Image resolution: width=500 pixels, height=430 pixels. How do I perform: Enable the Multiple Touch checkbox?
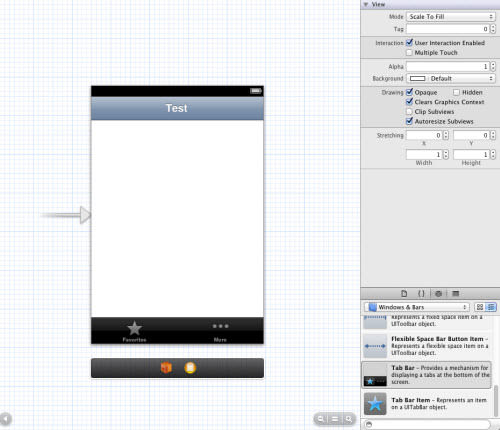coord(409,53)
